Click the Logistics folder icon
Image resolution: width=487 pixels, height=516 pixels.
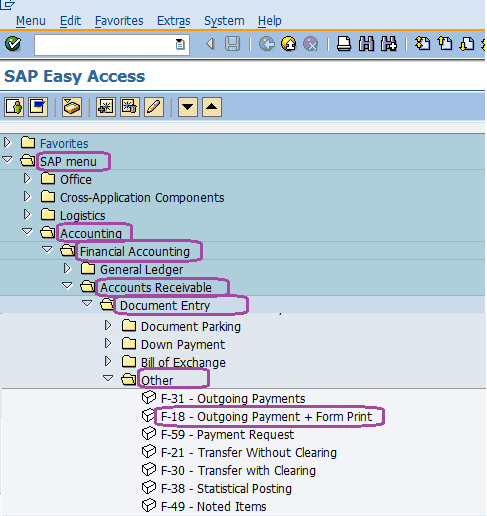tap(48, 215)
